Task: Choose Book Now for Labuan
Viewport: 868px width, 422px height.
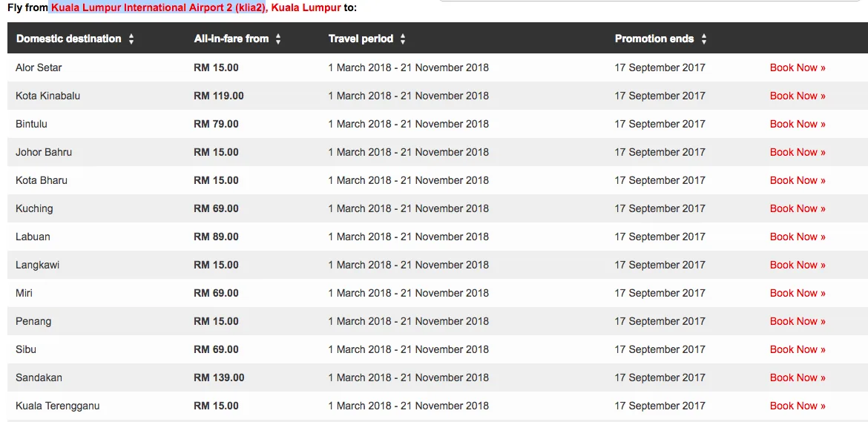Action: (798, 237)
